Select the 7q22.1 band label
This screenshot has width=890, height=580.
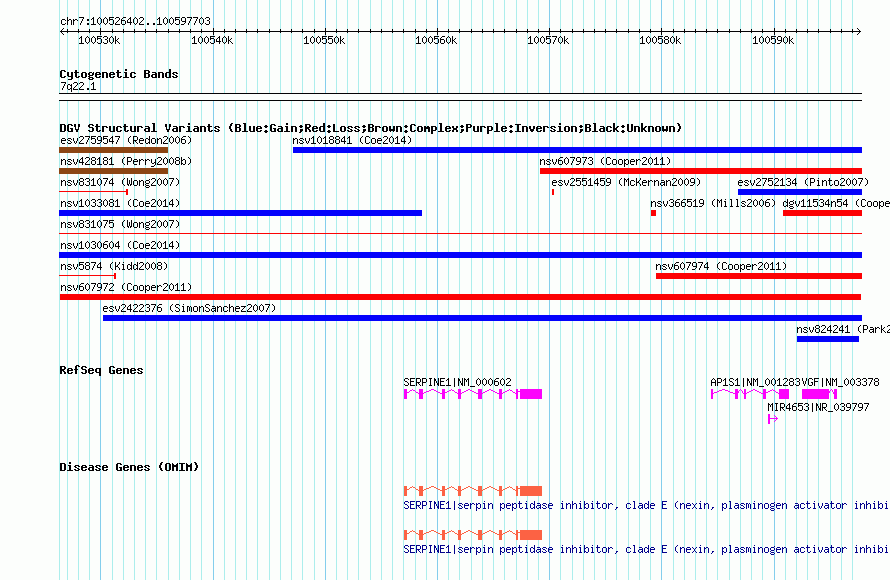pyautogui.click(x=78, y=86)
